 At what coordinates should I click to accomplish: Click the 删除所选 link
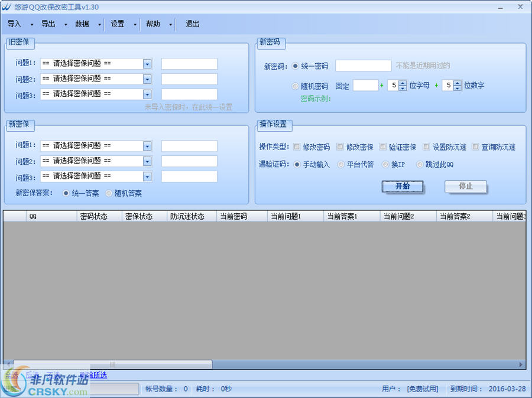(93, 375)
